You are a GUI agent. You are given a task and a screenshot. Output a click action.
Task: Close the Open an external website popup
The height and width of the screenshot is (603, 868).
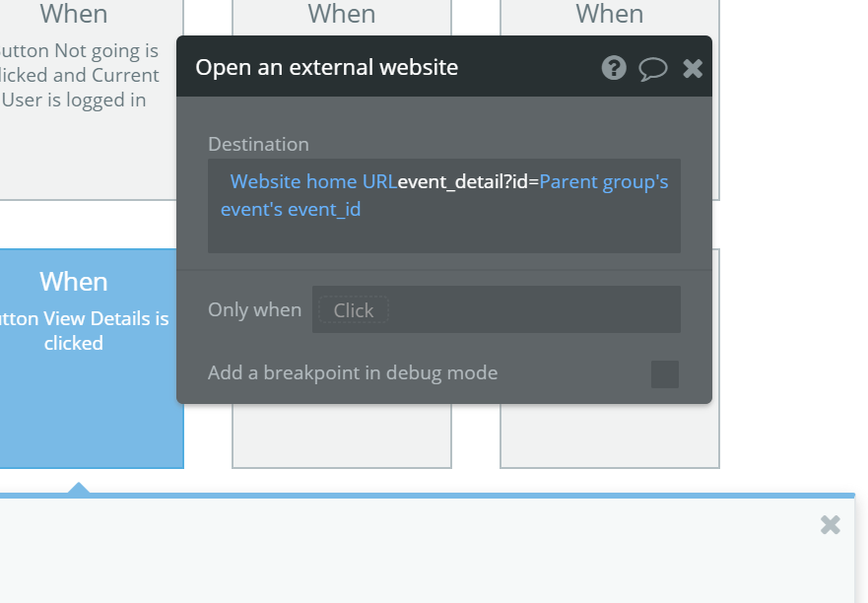click(693, 69)
